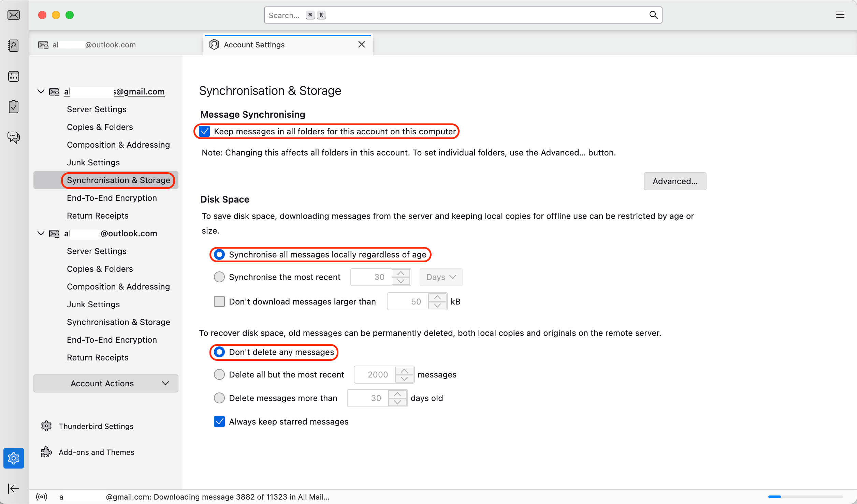The height and width of the screenshot is (504, 857).
Task: Open the Calendar from the sidebar
Action: 13,76
